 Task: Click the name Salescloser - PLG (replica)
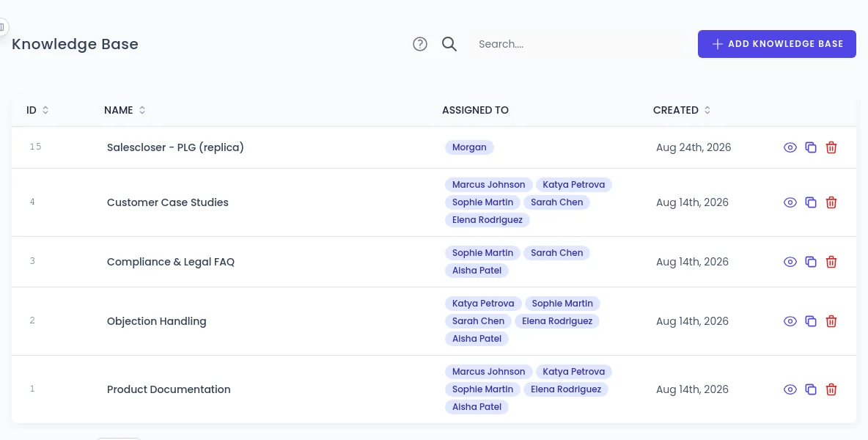coord(175,147)
